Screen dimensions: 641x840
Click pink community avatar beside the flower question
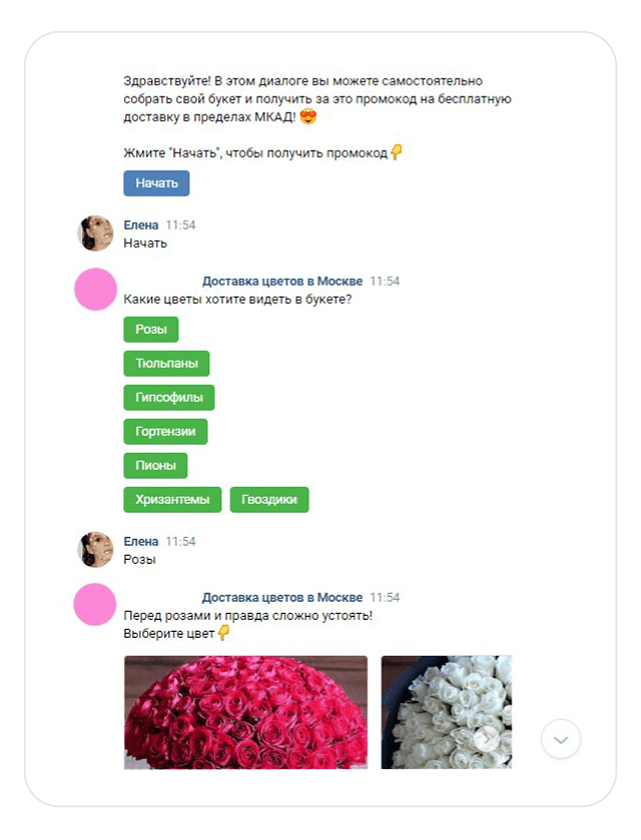[x=95, y=289]
